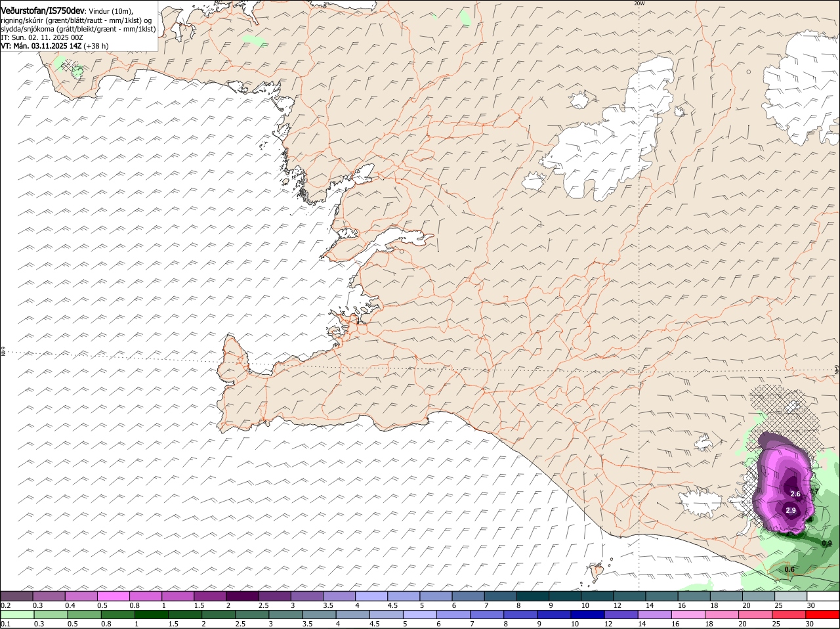Image resolution: width=840 pixels, height=629 pixels.
Task: Select the 0.5 green swatch in lower legend
Action: [x=84, y=615]
